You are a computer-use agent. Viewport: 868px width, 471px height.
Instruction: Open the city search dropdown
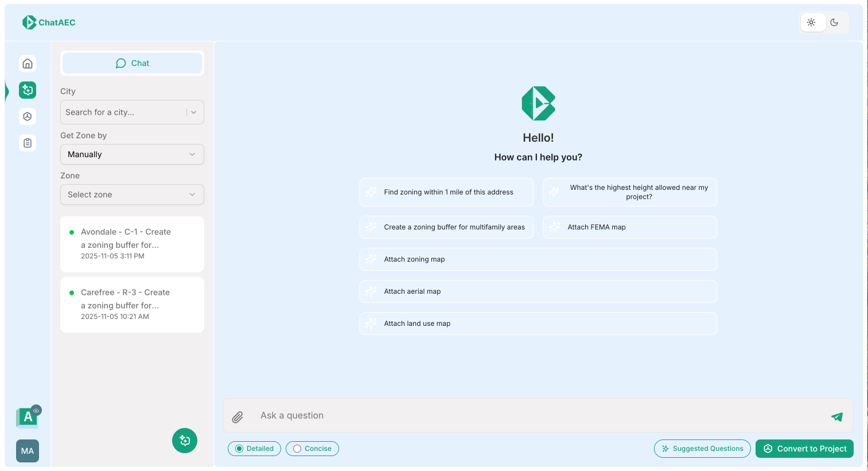tap(132, 112)
